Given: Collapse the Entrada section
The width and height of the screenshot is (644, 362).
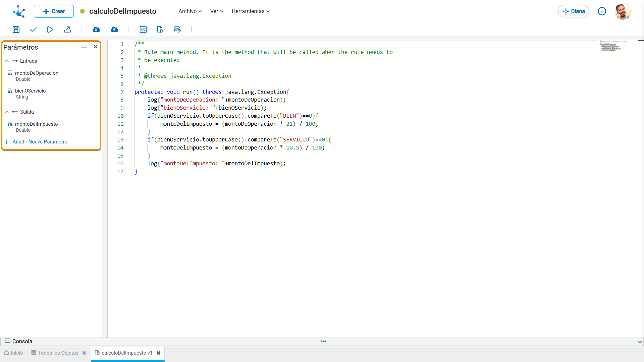Looking at the screenshot, I should coord(7,61).
